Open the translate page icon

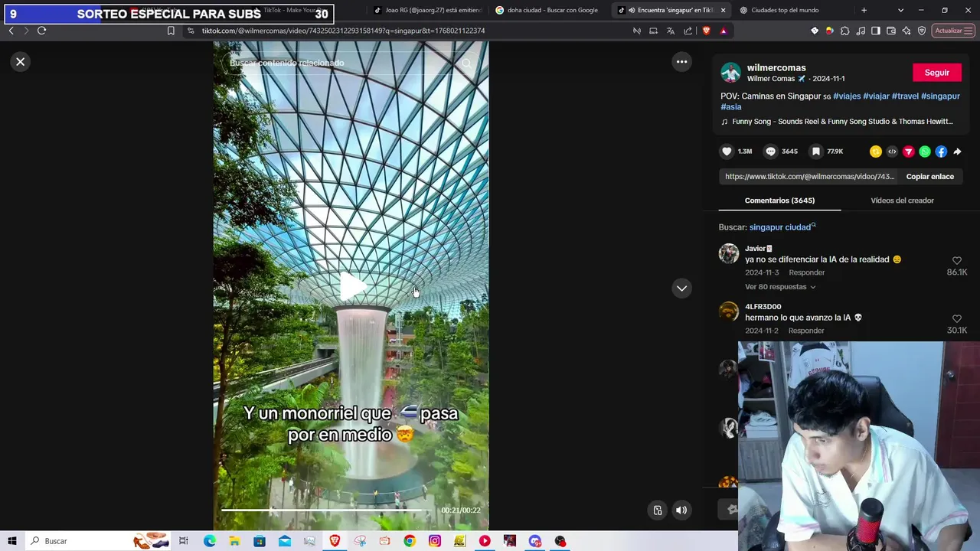671,31
